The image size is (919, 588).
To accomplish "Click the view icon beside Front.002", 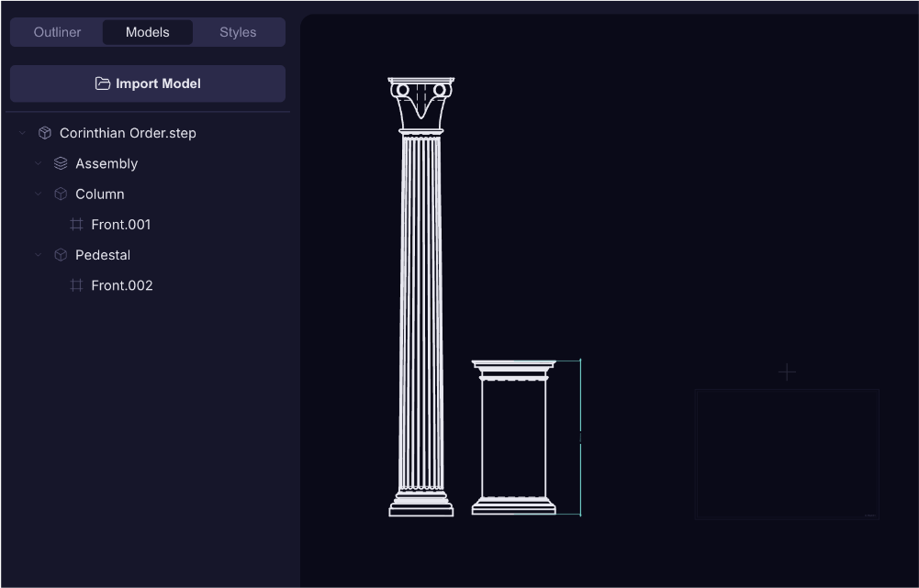I will click(x=77, y=285).
